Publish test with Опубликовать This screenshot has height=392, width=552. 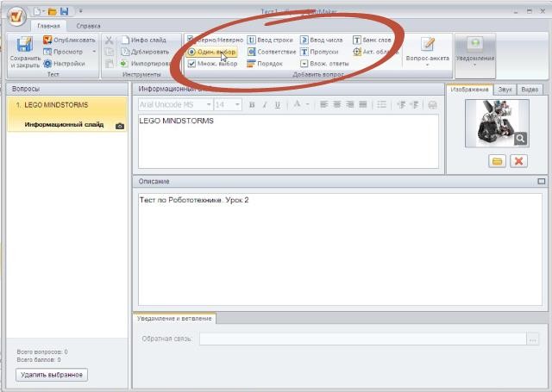[69, 40]
